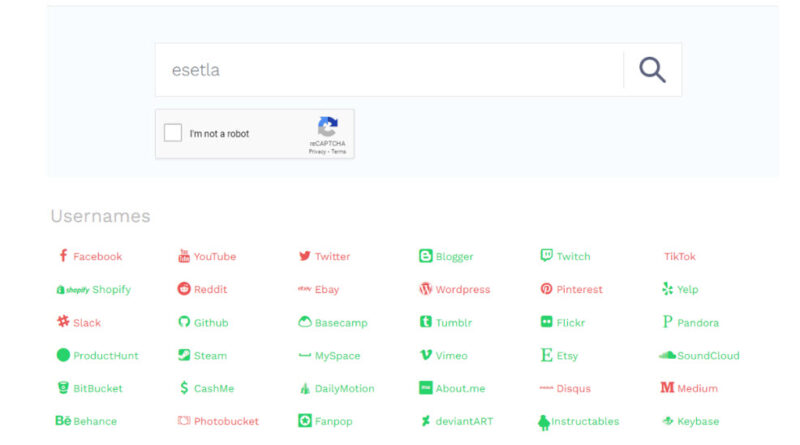Screen dimensions: 800x445
Task: Click the Pinterest icon
Action: click(x=546, y=289)
